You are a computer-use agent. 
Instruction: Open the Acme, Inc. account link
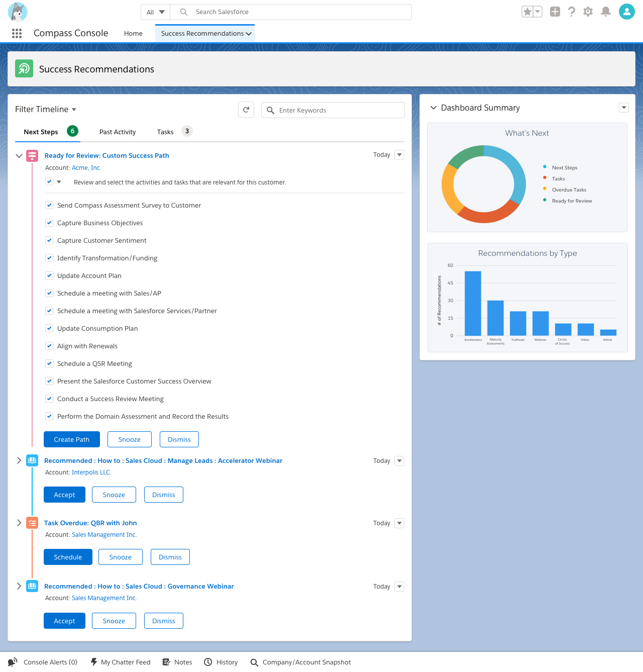tap(86, 168)
